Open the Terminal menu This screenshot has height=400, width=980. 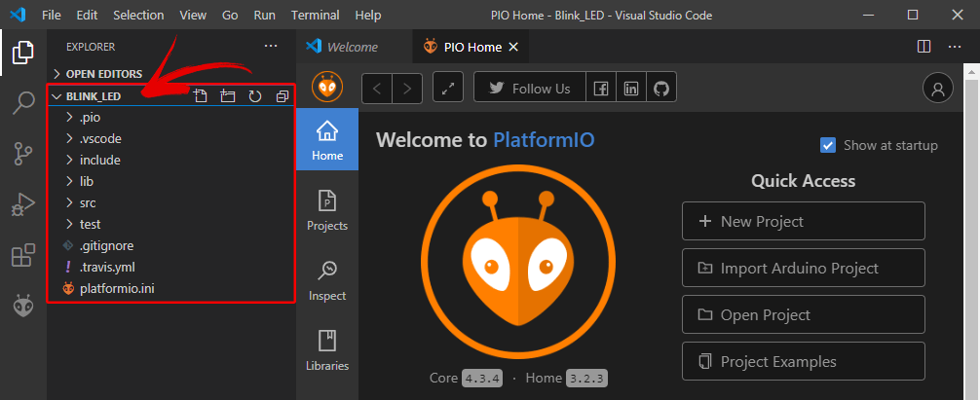coord(316,16)
